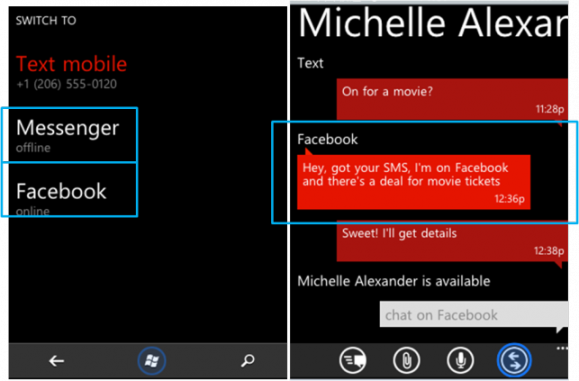Tap the 'On for a movie?' message bubble
579x381 pixels.
click(x=452, y=99)
